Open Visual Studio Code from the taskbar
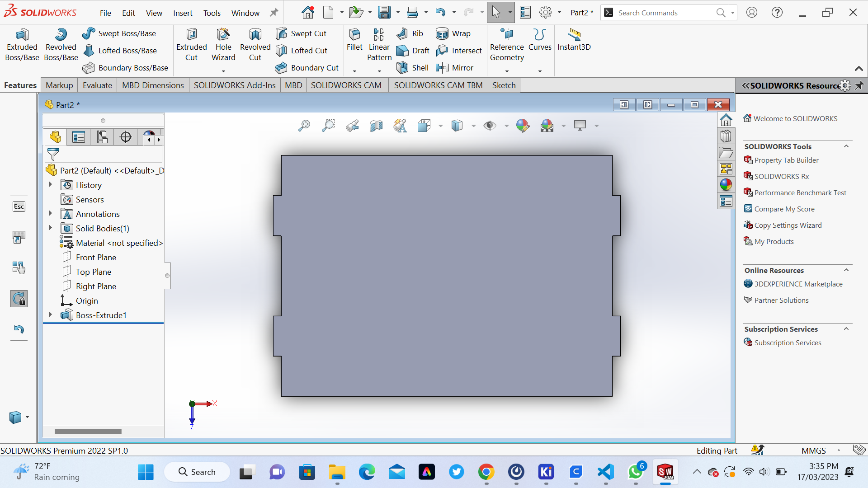This screenshot has height=488, width=868. point(605,472)
